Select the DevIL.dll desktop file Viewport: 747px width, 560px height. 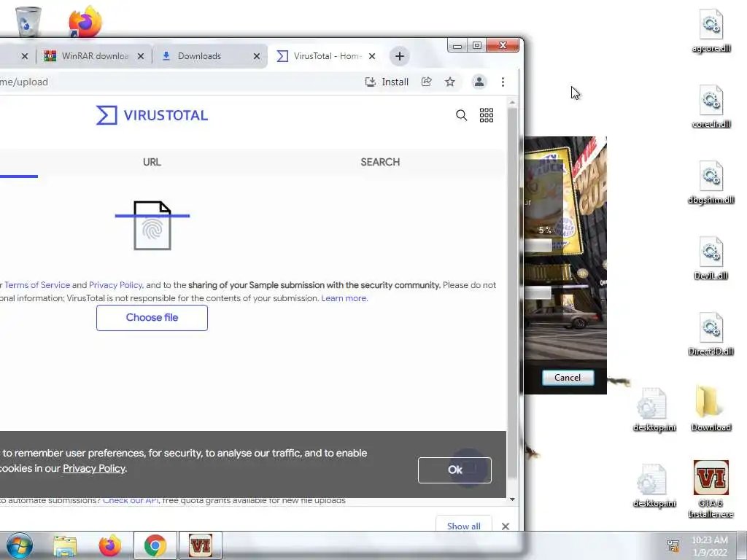pyautogui.click(x=711, y=259)
